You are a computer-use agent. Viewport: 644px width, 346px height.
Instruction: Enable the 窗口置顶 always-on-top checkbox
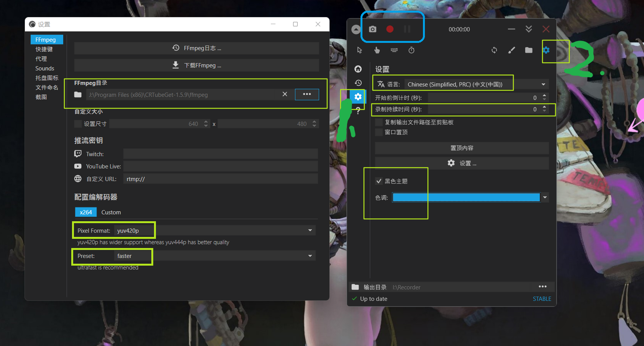(379, 132)
